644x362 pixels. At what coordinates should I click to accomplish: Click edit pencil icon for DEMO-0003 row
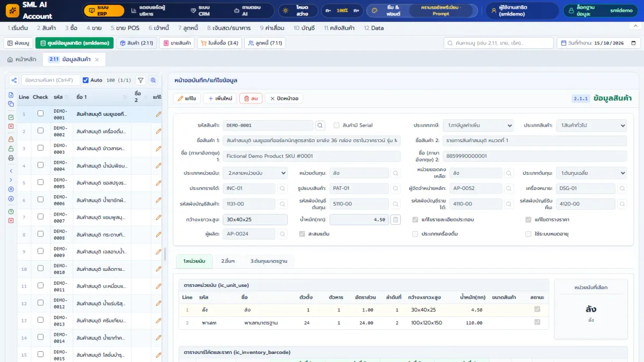[158, 148]
